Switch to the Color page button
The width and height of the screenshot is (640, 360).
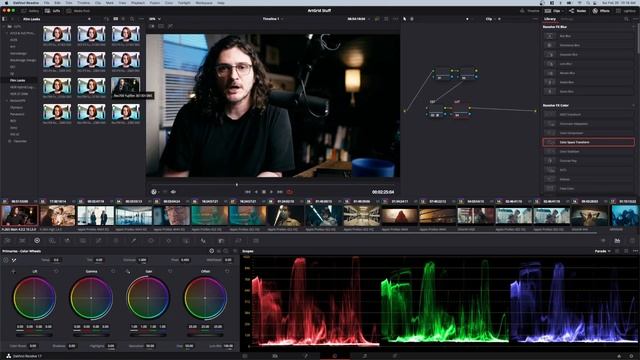(335, 356)
